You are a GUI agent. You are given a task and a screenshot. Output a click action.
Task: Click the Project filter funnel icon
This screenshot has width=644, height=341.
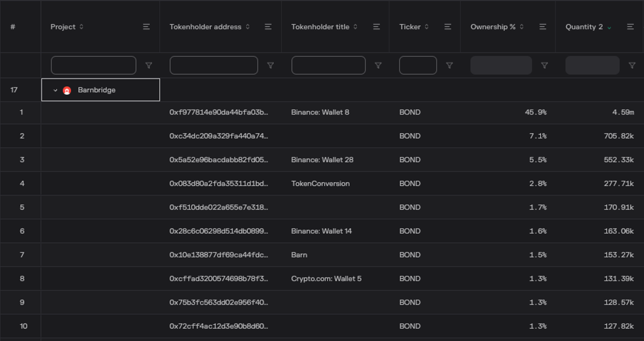(x=149, y=66)
